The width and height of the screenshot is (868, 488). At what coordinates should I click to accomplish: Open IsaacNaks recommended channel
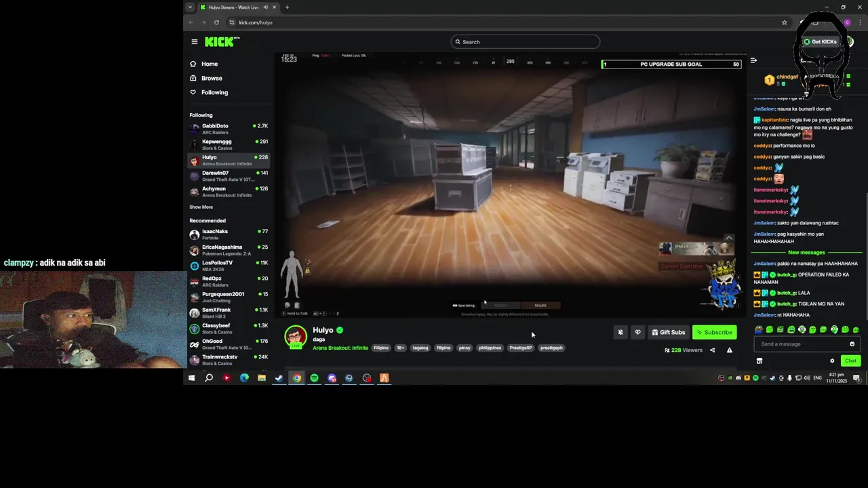pos(229,235)
